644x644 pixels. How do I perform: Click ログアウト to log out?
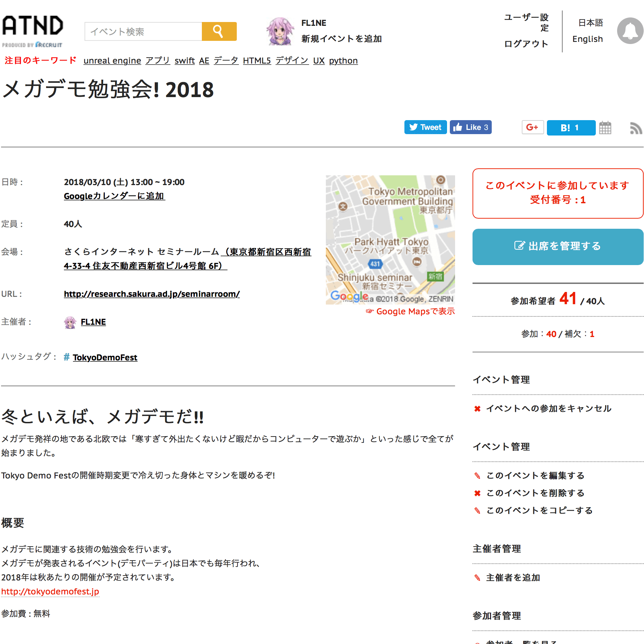tap(526, 44)
